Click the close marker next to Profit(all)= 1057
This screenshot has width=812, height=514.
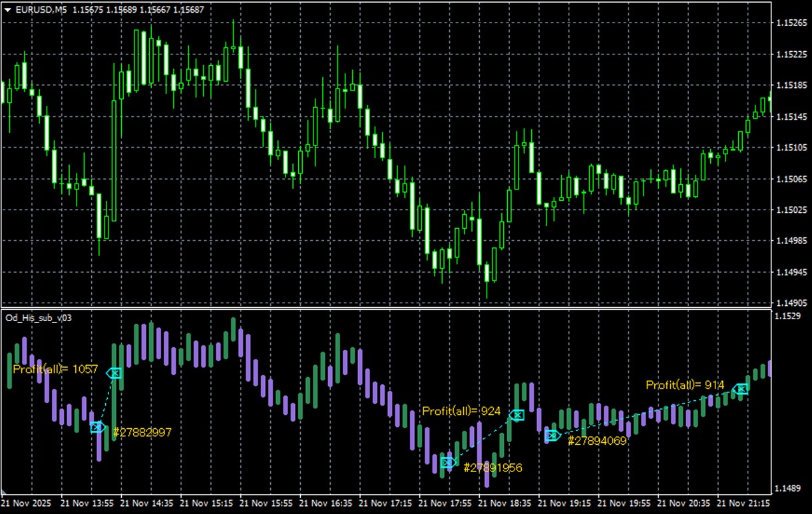point(114,374)
